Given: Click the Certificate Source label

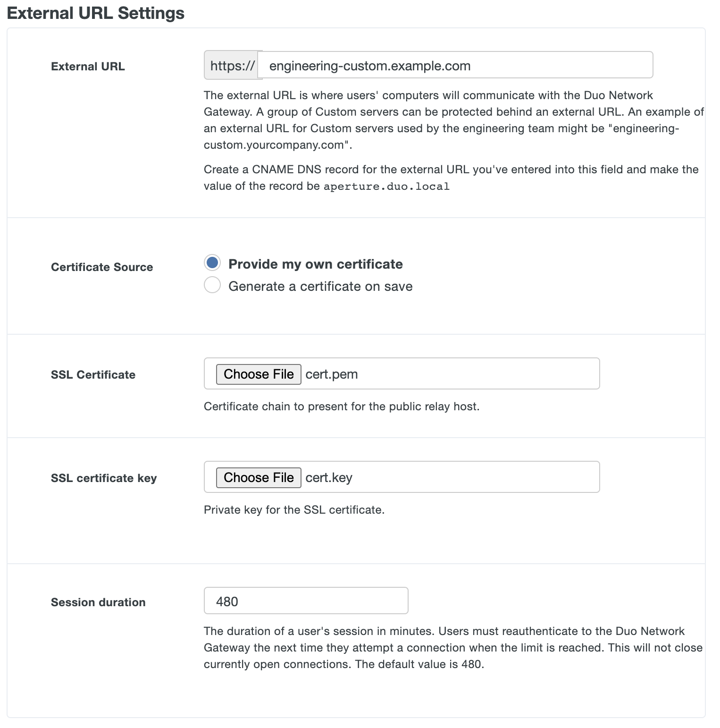Looking at the screenshot, I should [101, 267].
